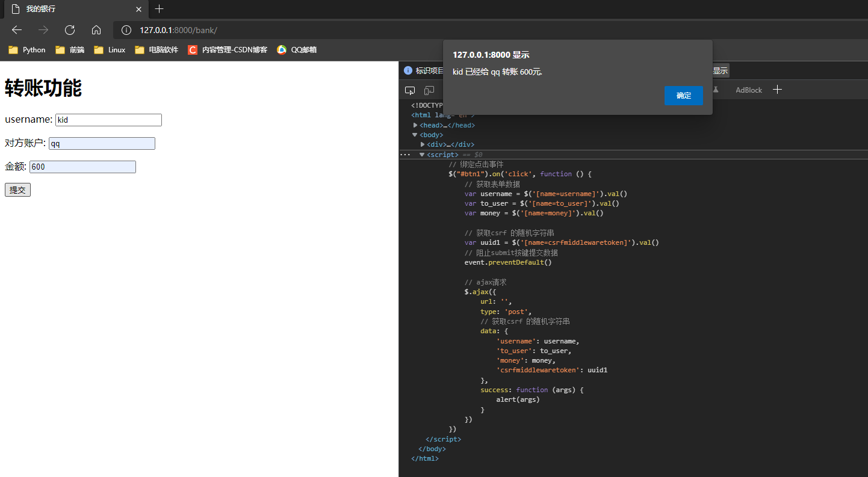Expand the <head> node
Screen dimensions: 868x477
pyautogui.click(x=415, y=125)
